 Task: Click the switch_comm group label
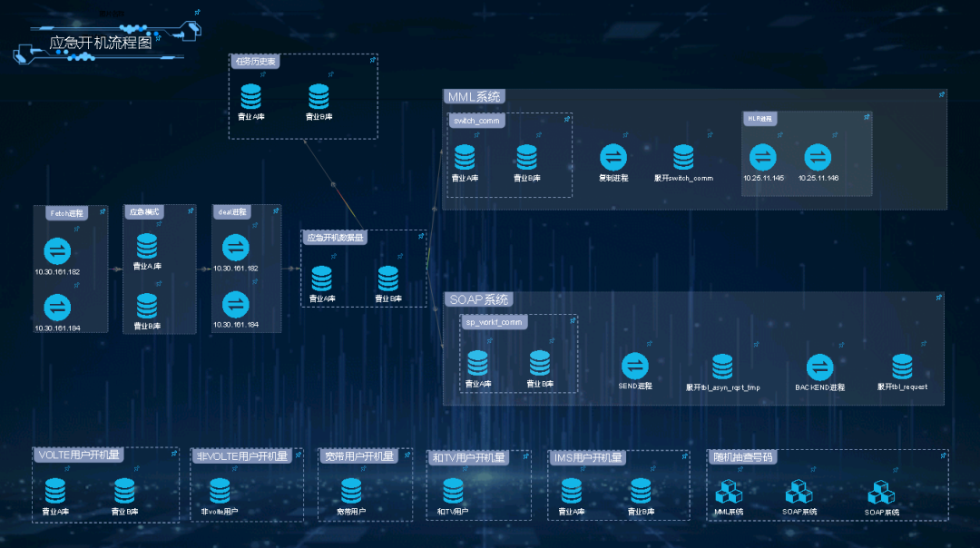(x=477, y=121)
